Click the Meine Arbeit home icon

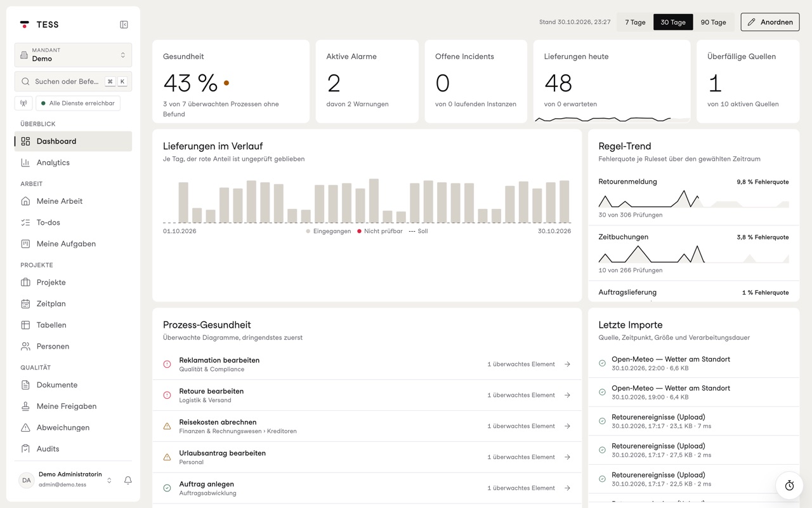pos(25,201)
